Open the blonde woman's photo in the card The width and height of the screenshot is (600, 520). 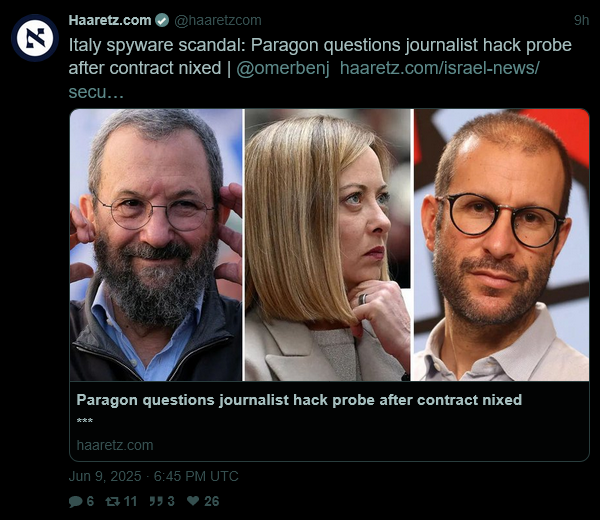pyautogui.click(x=328, y=245)
